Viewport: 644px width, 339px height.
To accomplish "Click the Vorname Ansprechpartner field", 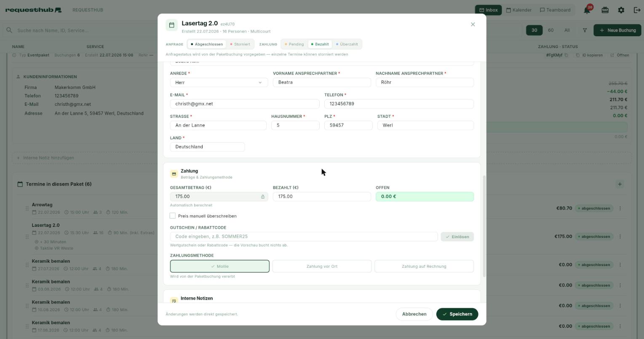I will [x=322, y=82].
